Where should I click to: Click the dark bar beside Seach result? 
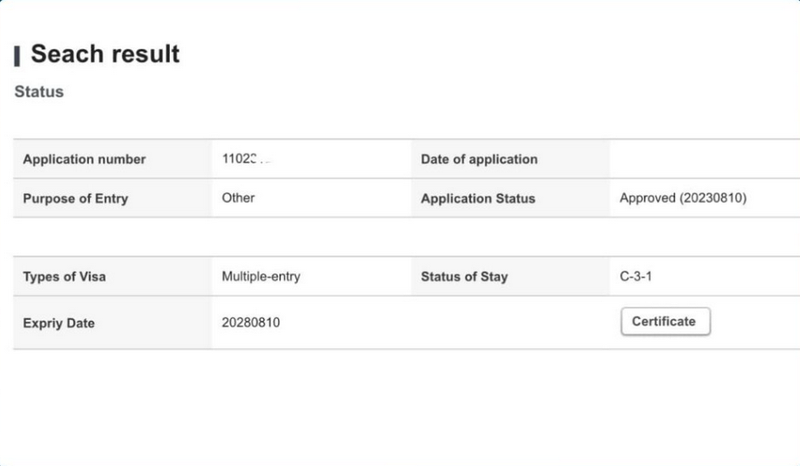pyautogui.click(x=17, y=55)
